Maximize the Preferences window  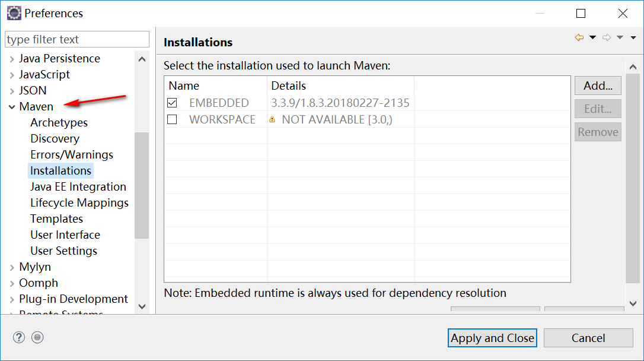[x=581, y=14]
